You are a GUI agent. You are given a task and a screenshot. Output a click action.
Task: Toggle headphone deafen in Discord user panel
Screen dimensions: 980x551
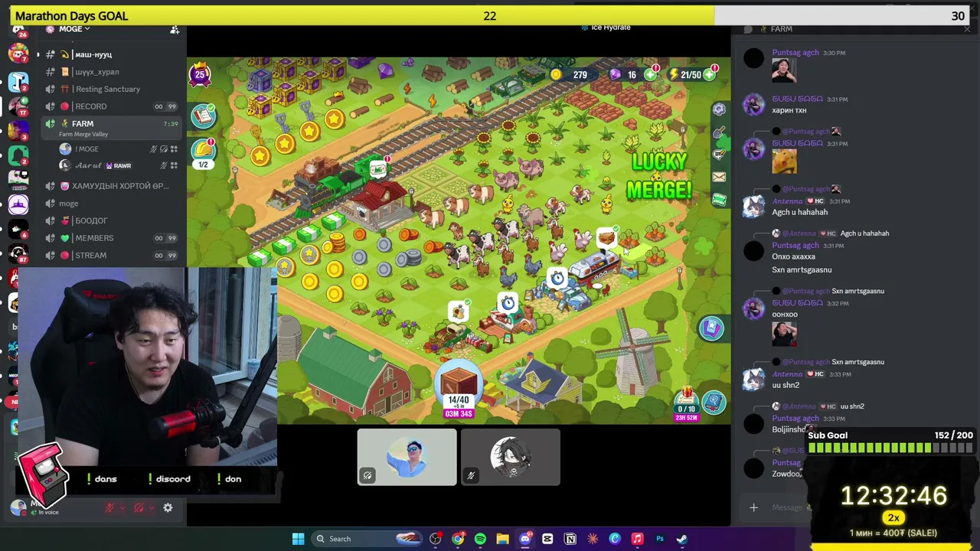coord(139,507)
